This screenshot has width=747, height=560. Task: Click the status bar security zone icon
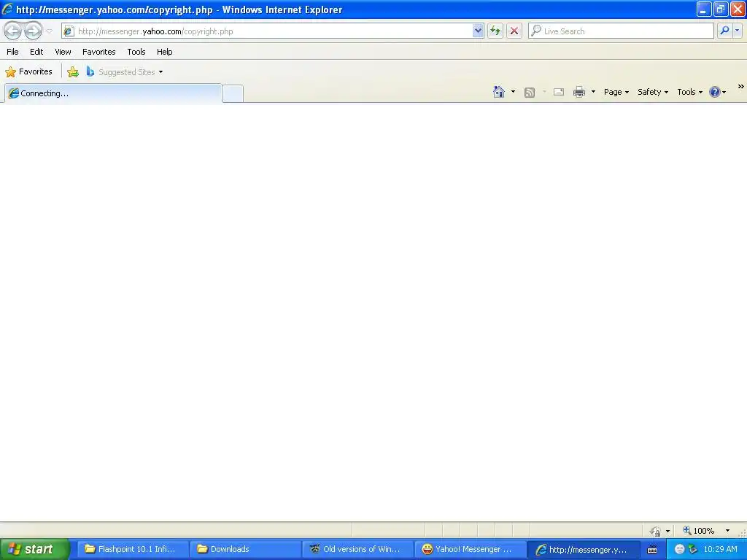pyautogui.click(x=656, y=531)
